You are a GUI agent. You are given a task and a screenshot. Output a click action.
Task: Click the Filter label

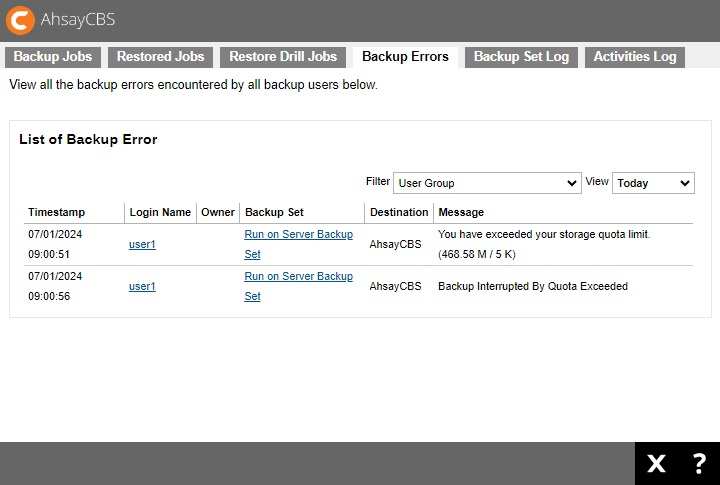point(378,181)
